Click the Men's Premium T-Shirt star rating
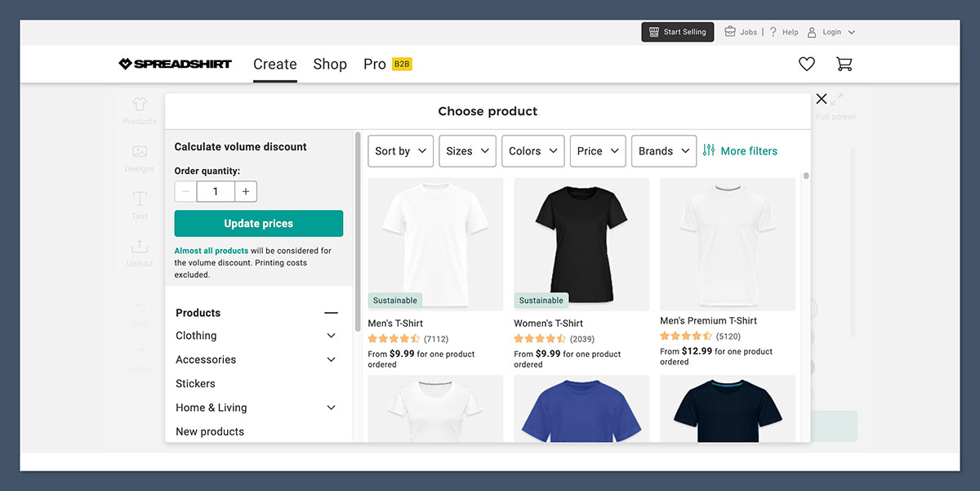Viewport: 980px width, 491px height. click(x=686, y=337)
